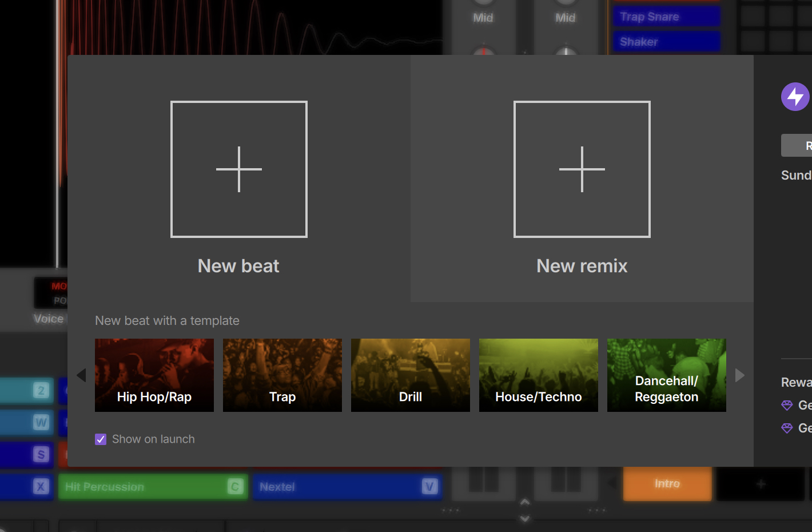
Task: Add a new scene with the plus button beside Intro
Action: click(x=761, y=484)
